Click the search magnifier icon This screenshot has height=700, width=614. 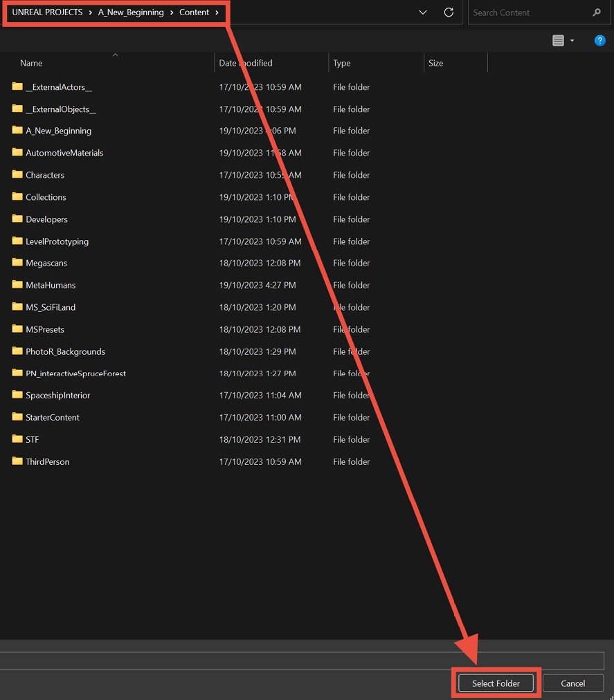pyautogui.click(x=597, y=12)
